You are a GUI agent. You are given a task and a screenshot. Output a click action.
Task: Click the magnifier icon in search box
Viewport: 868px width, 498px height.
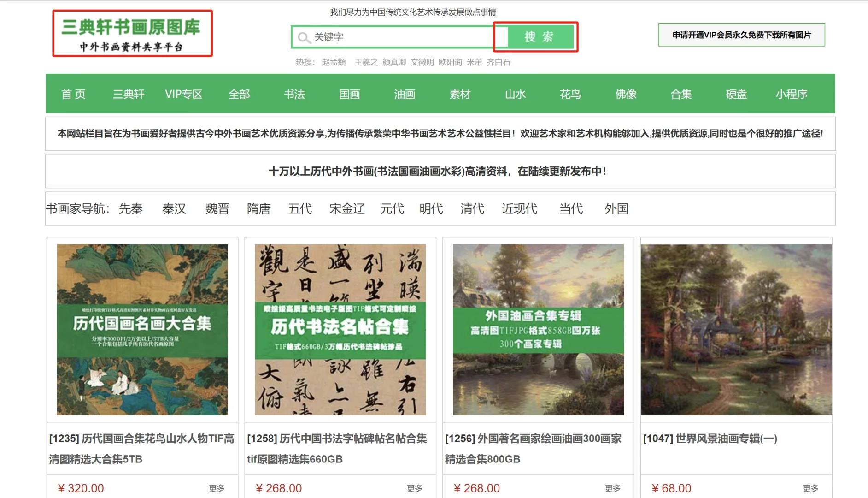pos(303,37)
